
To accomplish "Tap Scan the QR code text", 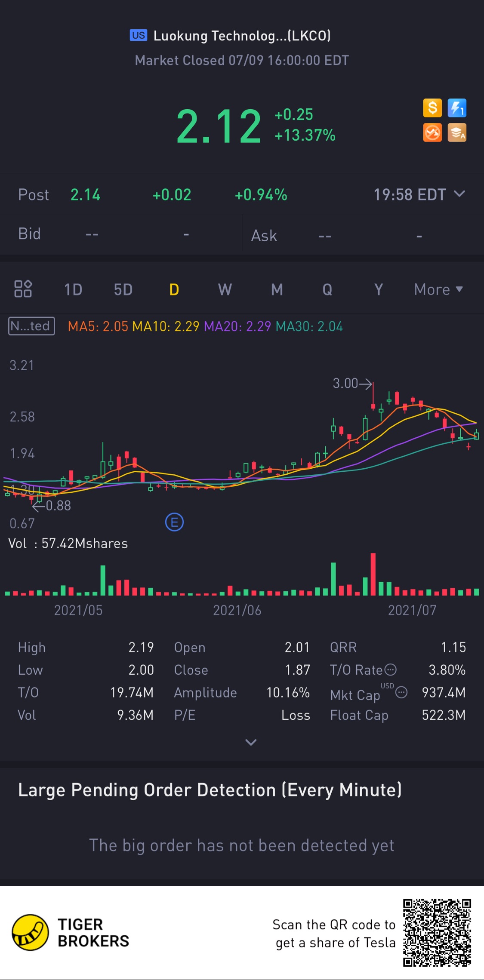I will [334, 934].
